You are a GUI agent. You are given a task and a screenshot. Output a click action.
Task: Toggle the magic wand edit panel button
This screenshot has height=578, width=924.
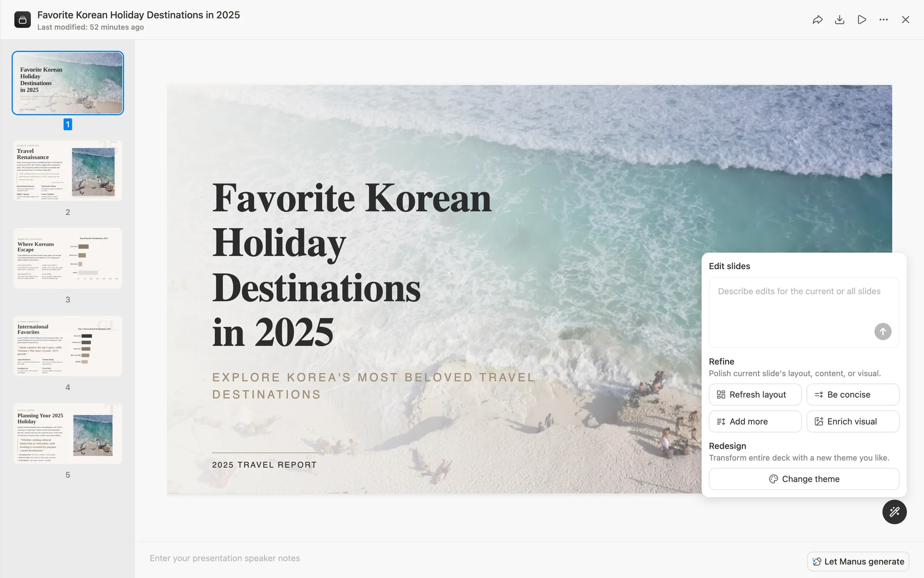tap(894, 512)
